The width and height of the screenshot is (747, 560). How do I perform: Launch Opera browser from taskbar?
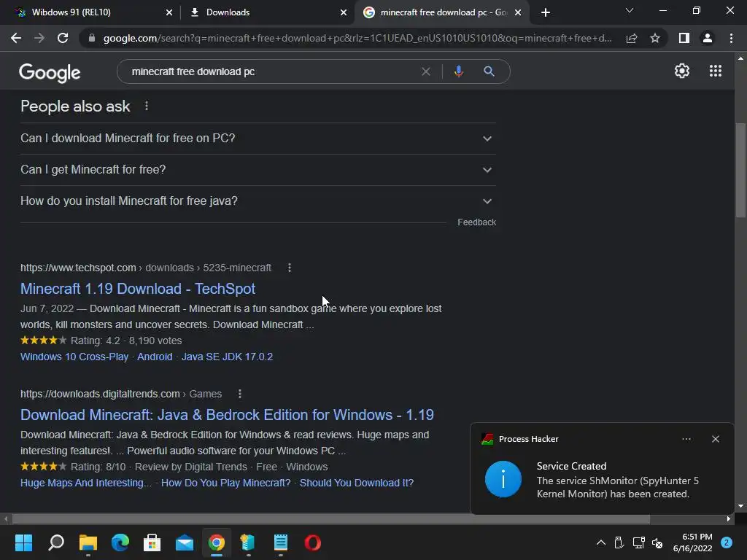(312, 542)
